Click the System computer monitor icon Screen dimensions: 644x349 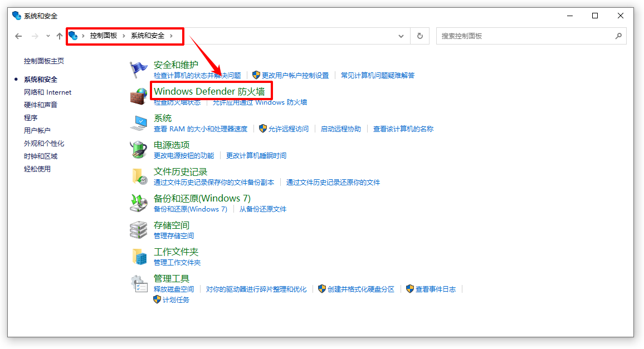(x=138, y=123)
